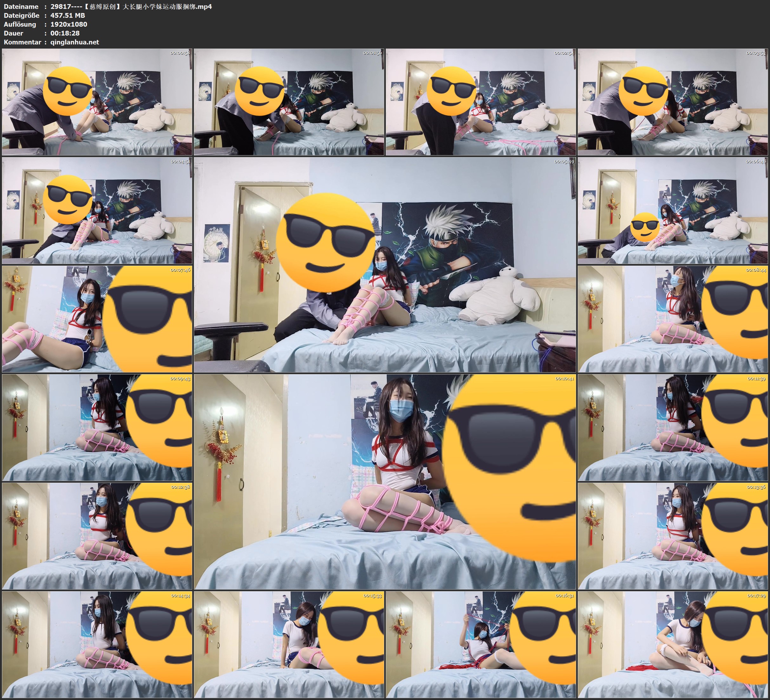Open the frame stamped 00:03:53
Viewport: 770px width, 700px height.
click(673, 102)
